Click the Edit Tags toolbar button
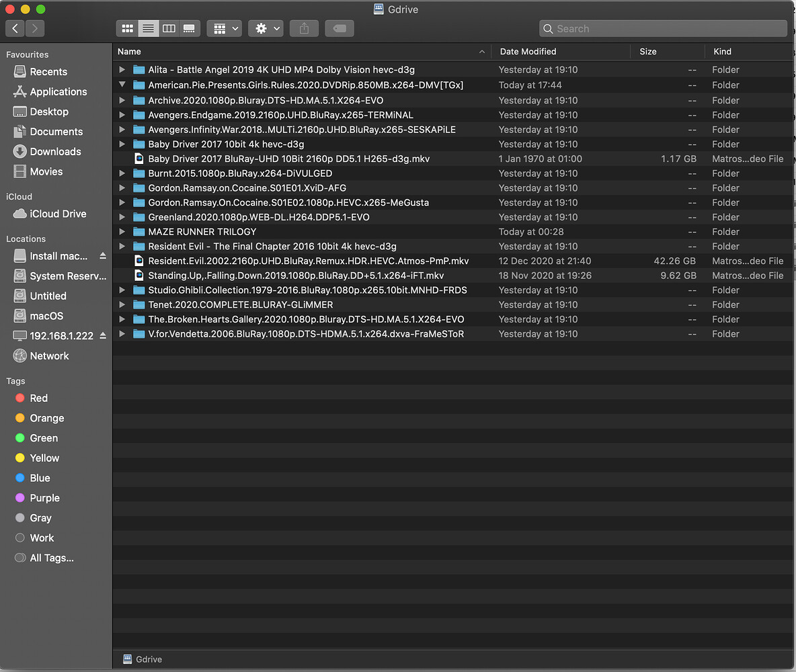This screenshot has width=796, height=672. click(x=340, y=28)
